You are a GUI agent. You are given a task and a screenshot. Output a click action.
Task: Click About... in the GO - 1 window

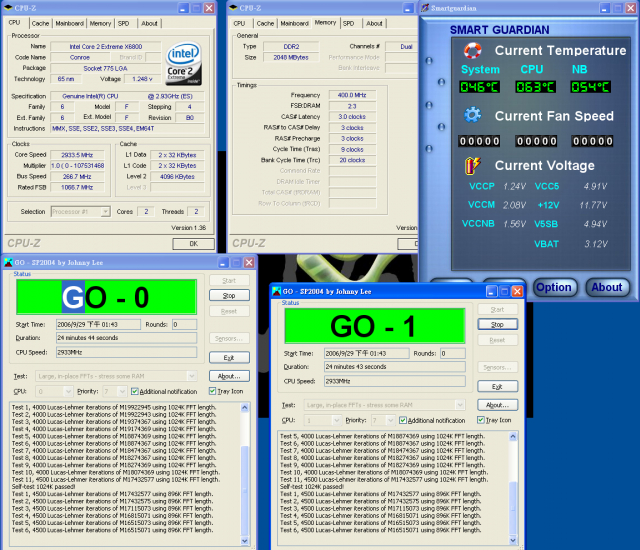pyautogui.click(x=497, y=405)
